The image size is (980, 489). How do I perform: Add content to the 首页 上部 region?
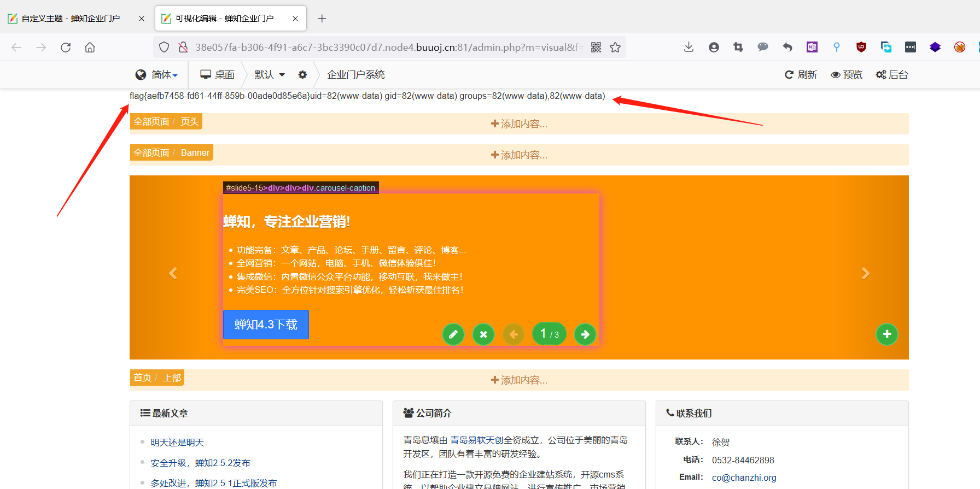(519, 380)
